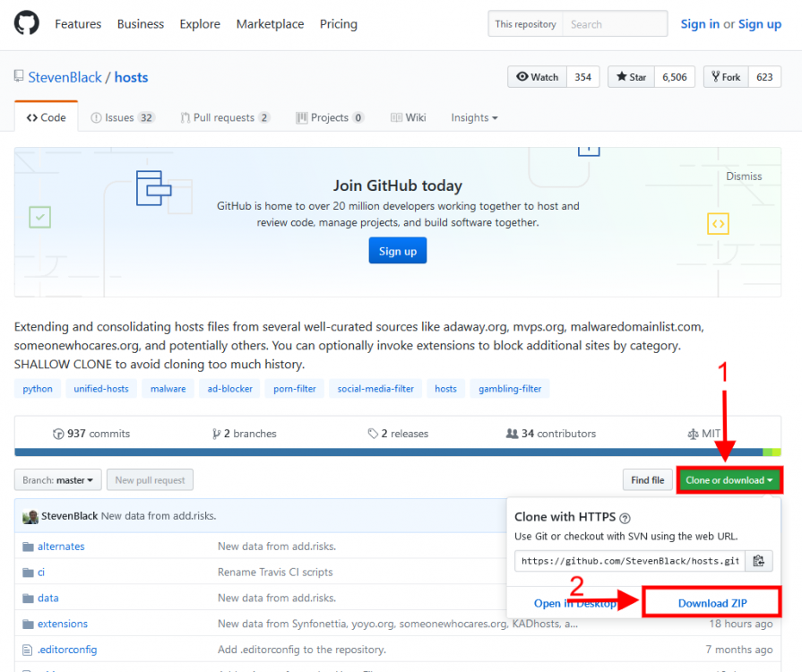
Task: Open the commits history with 937 commits
Action: (x=91, y=434)
